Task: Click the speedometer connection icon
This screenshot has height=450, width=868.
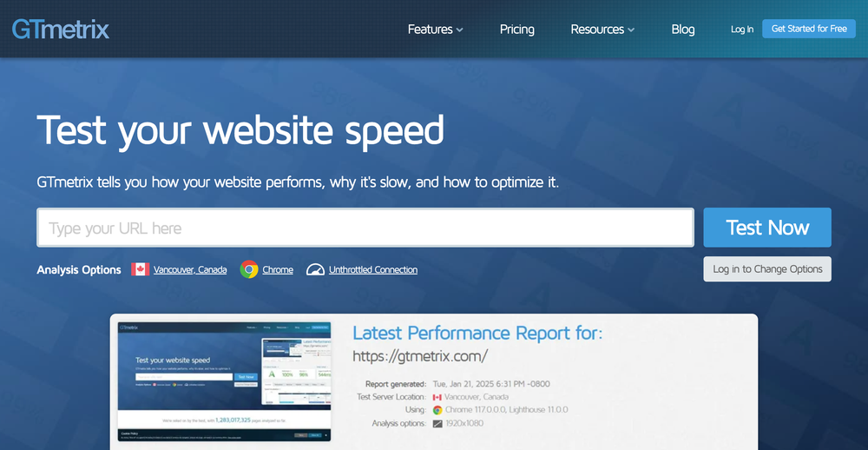Action: (x=316, y=269)
